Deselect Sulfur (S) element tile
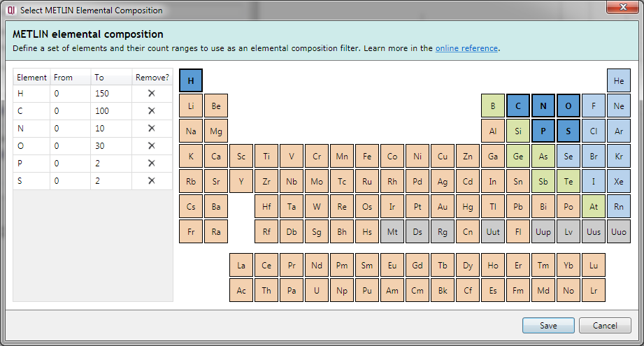This screenshot has width=644, height=346. 568,131
